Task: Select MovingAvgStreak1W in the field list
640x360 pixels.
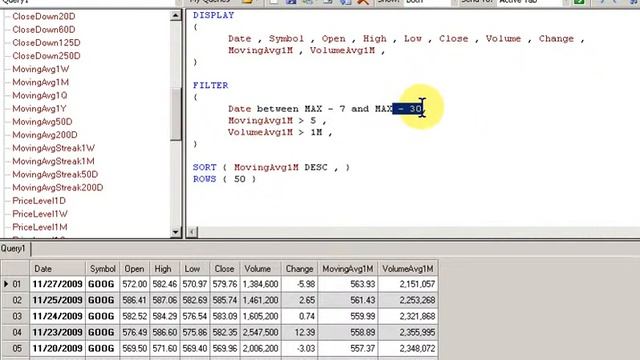Action: click(53, 148)
